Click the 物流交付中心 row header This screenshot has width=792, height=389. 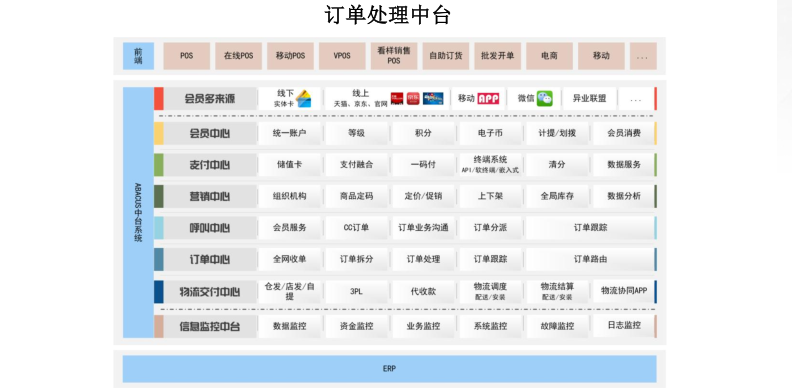210,291
